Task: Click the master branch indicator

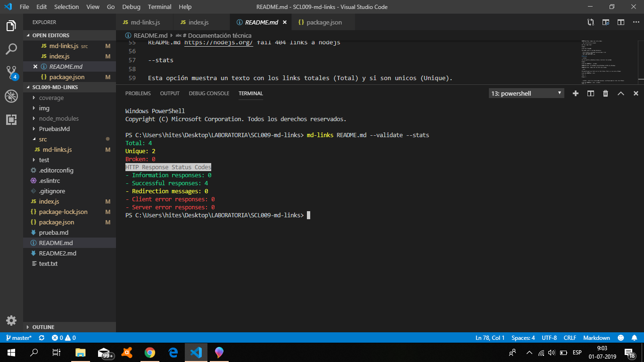Action: pos(19,338)
